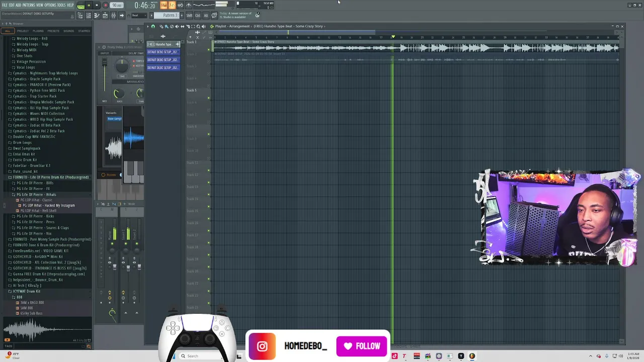Click the tree-structure view icon in toolbar

tap(80, 16)
